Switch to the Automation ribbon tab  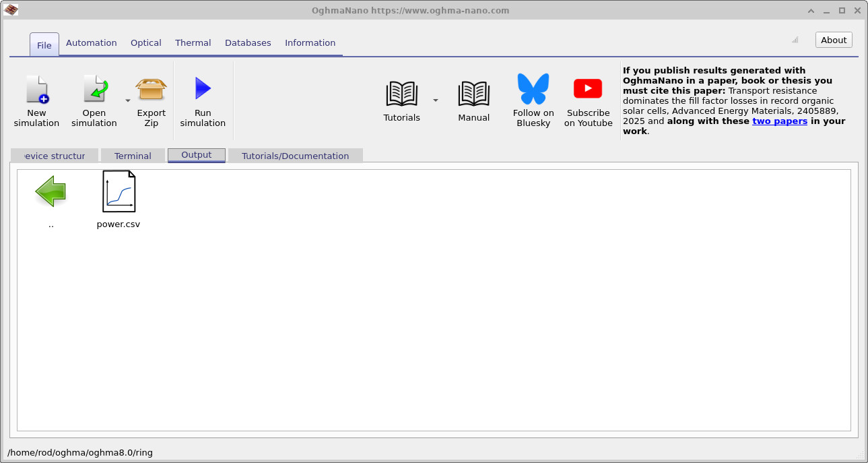92,43
